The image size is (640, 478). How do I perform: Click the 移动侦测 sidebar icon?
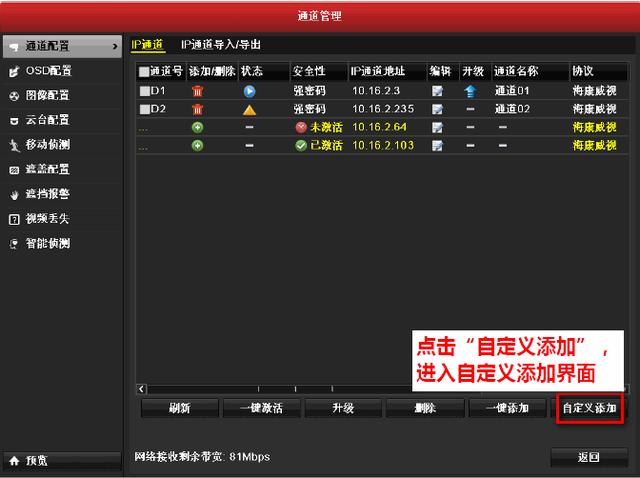click(x=14, y=145)
